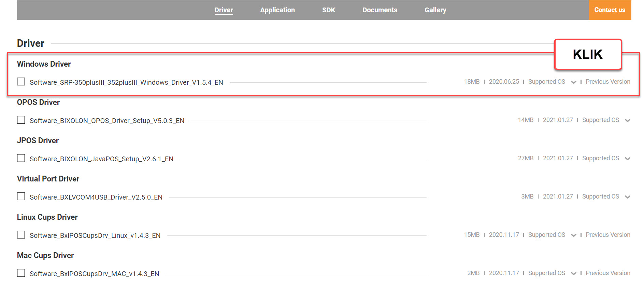644x285 pixels.
Task: Expand Supported OS chevron for OPOS Driver
Action: [x=627, y=120]
